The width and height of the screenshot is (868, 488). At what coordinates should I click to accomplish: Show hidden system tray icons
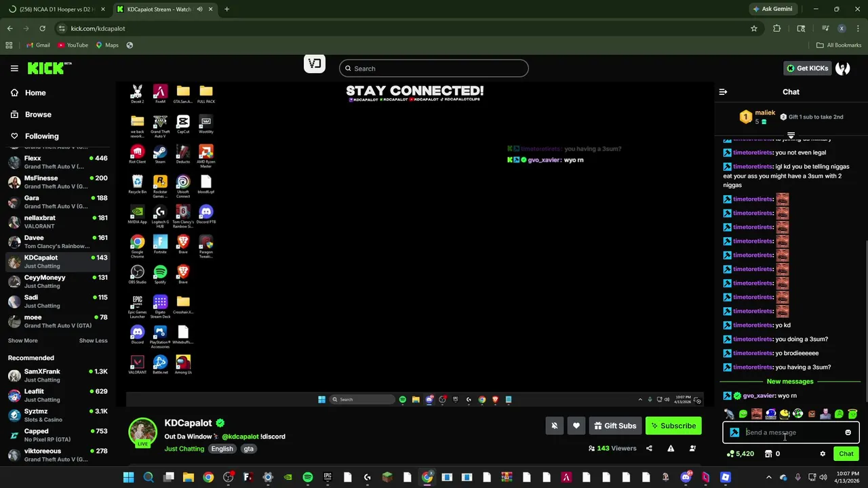coord(768,477)
